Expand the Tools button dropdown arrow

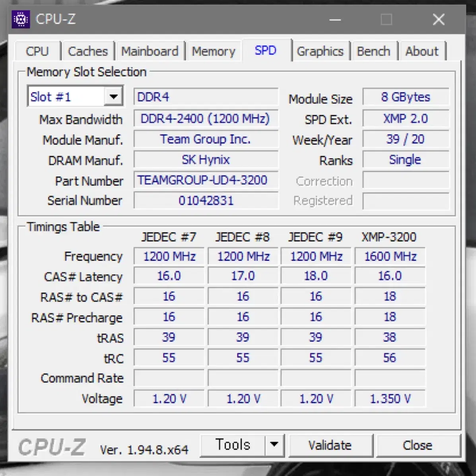(274, 445)
